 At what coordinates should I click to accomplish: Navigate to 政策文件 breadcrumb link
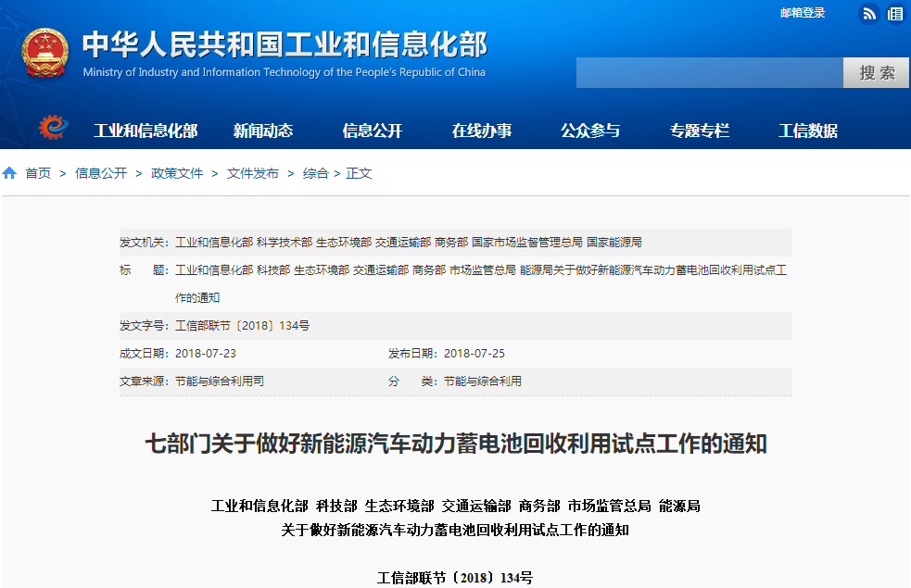pyautogui.click(x=177, y=173)
